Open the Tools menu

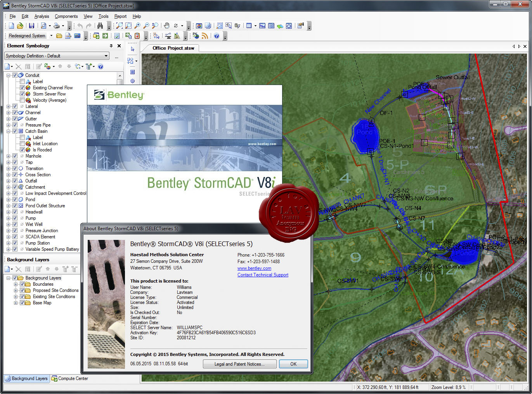click(103, 16)
